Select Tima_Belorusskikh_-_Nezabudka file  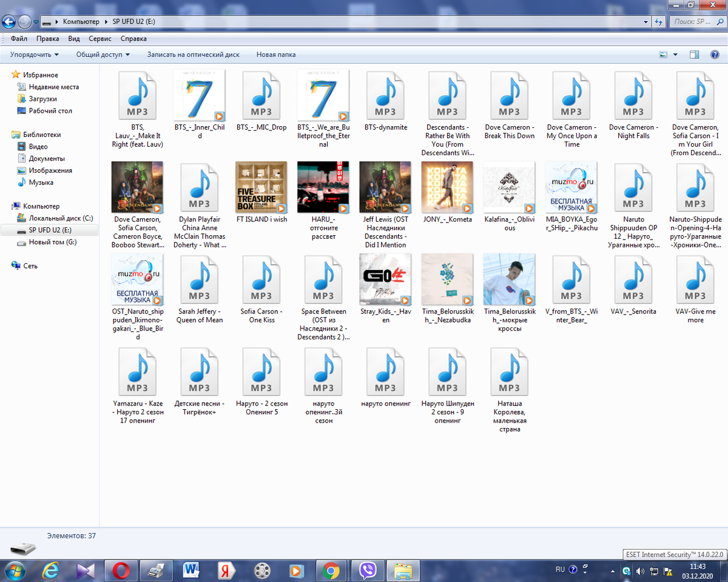click(x=448, y=289)
